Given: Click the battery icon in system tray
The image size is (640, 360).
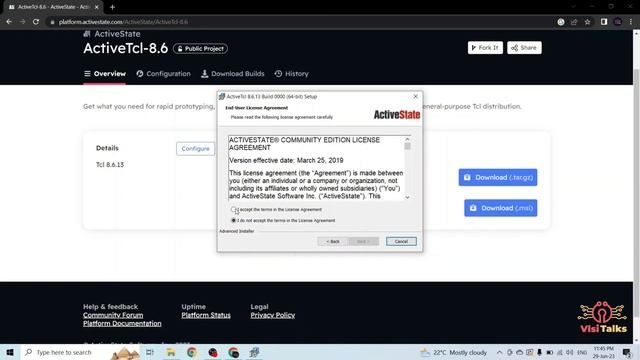Looking at the screenshot, I should 550,352.
